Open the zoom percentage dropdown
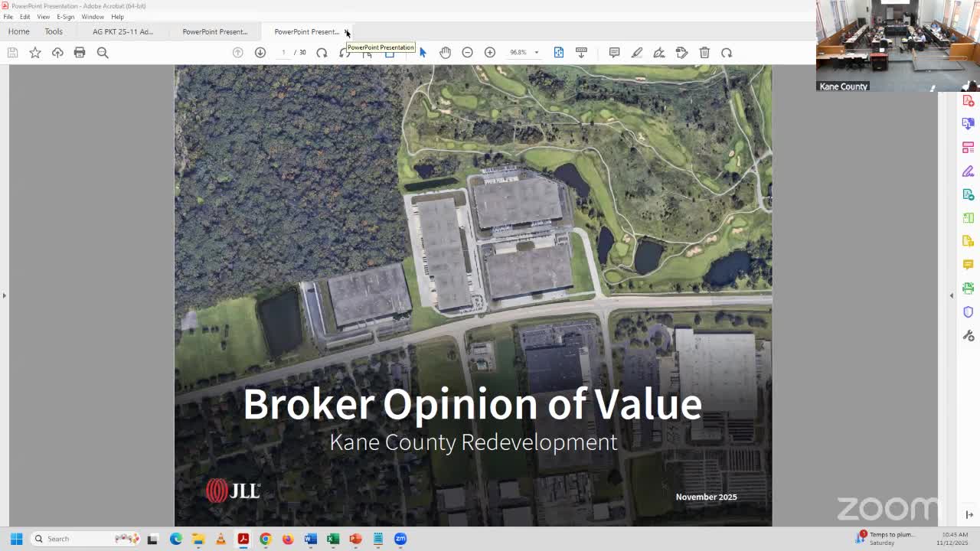Image resolution: width=980 pixels, height=551 pixels. click(x=536, y=52)
